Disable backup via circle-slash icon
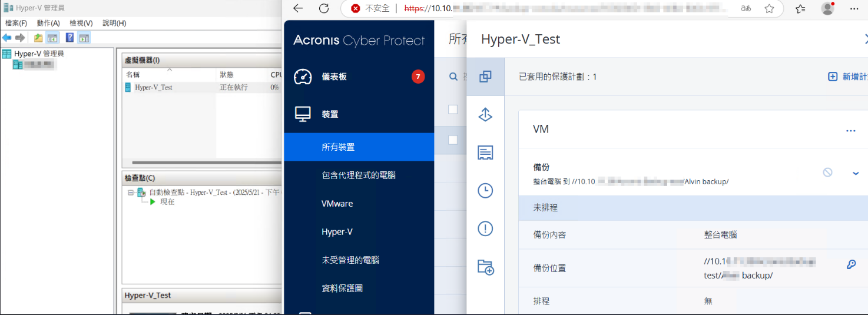Image resolution: width=868 pixels, height=315 pixels. click(828, 173)
